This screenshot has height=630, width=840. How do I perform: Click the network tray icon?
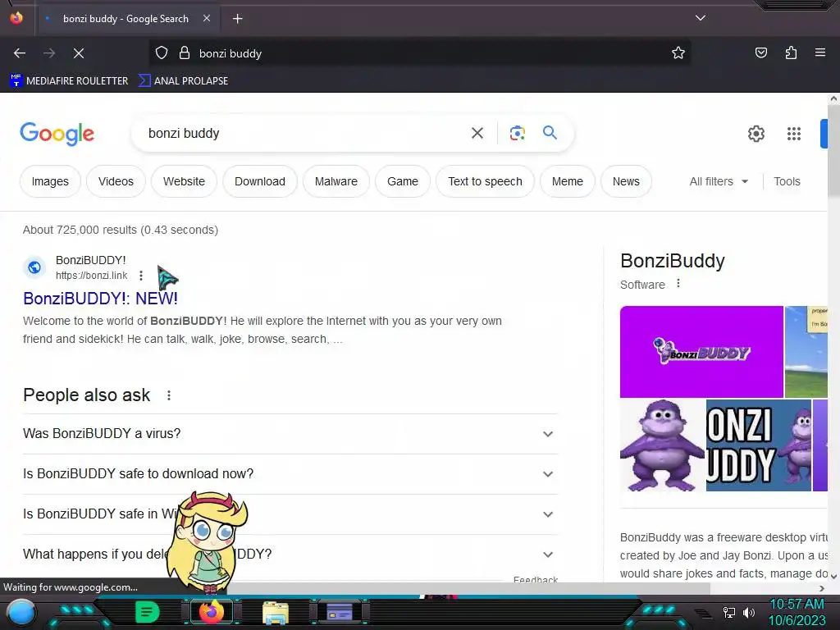tap(728, 612)
